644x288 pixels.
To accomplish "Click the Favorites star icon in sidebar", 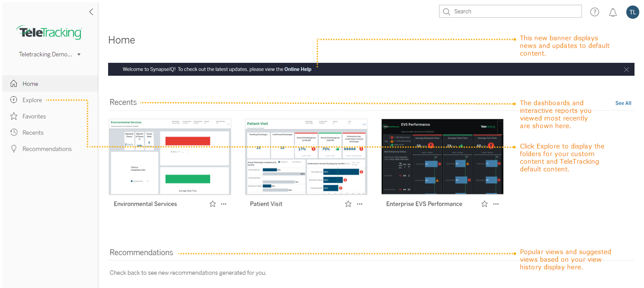I will click(14, 116).
